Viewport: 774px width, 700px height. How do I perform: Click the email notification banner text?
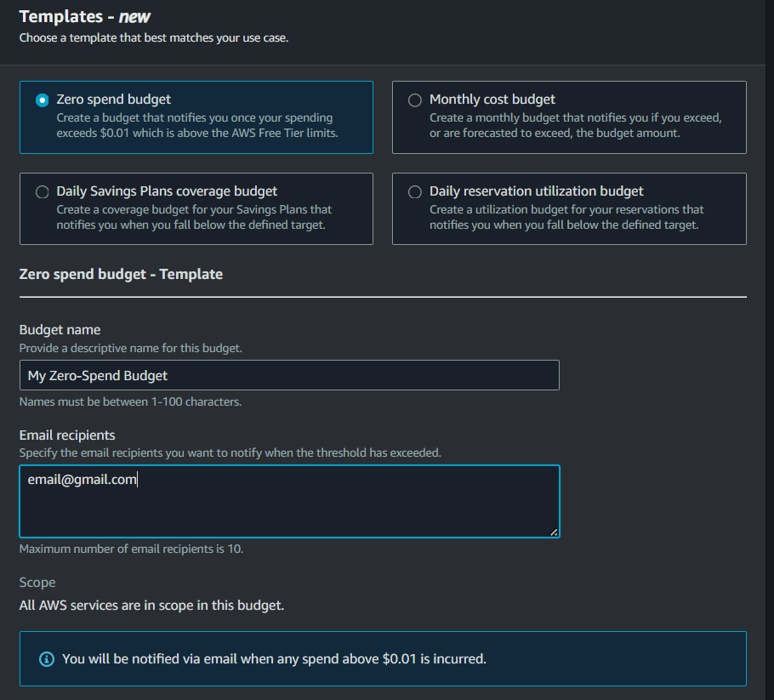coord(274,658)
